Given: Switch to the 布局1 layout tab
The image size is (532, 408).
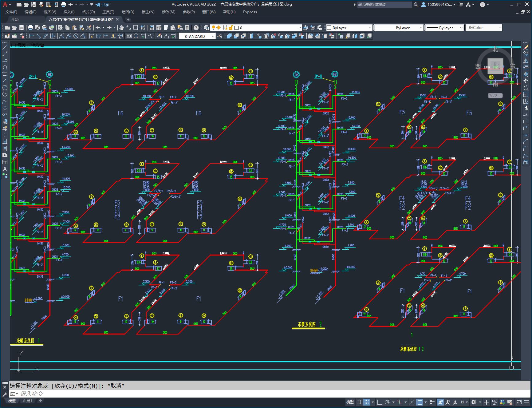Looking at the screenshot, I should tap(27, 401).
